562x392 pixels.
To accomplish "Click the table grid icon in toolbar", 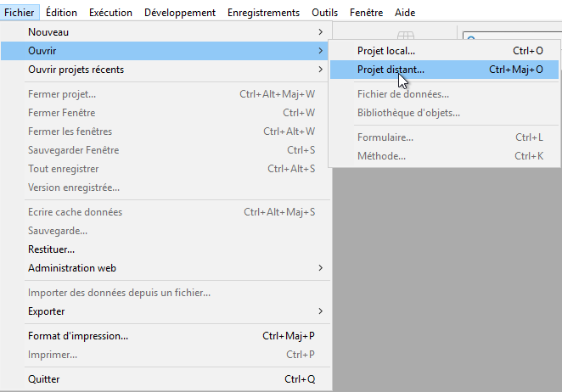I will pos(406,36).
